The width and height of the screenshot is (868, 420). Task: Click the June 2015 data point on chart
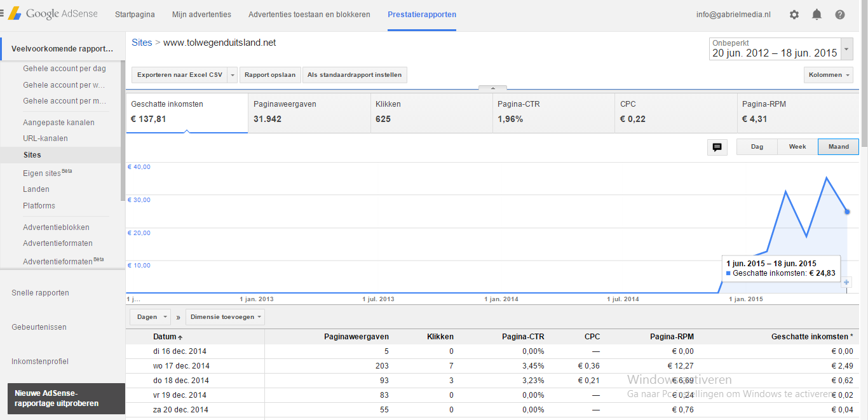pos(847,212)
